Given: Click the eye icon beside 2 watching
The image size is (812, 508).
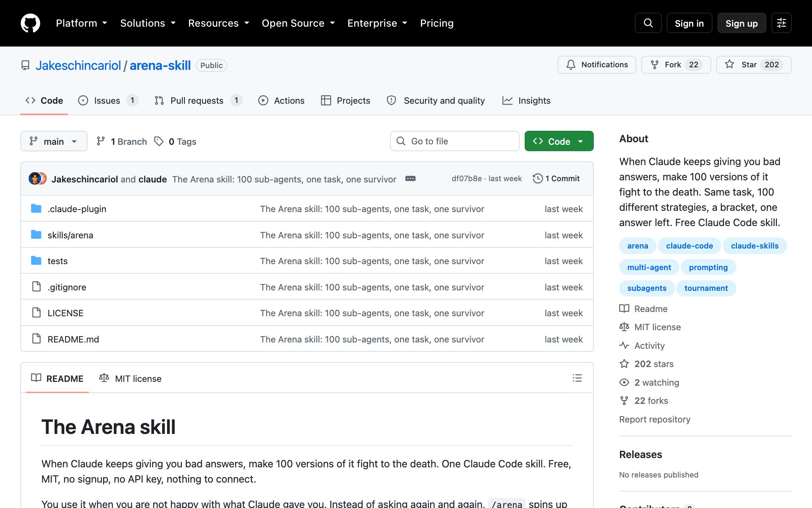Looking at the screenshot, I should pyautogui.click(x=624, y=382).
